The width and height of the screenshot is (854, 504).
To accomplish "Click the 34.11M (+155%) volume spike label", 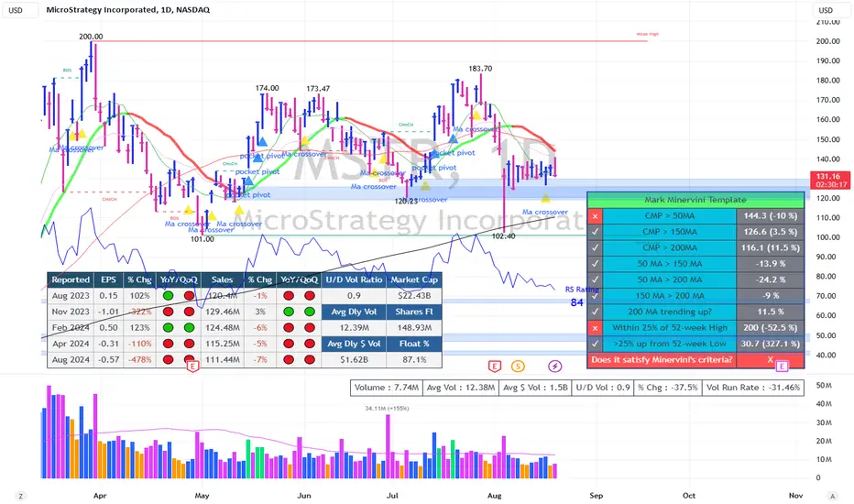I will tap(387, 408).
